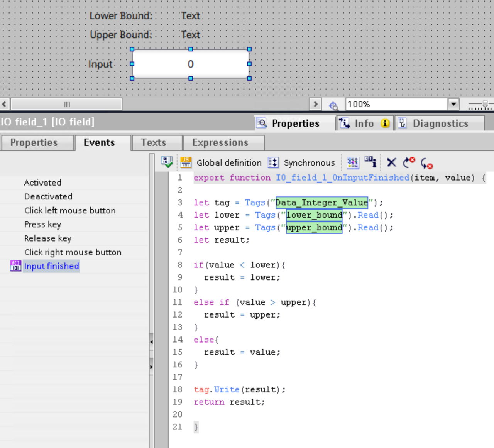
Task: Click the curved arrow icon right of X
Action: pos(409,162)
